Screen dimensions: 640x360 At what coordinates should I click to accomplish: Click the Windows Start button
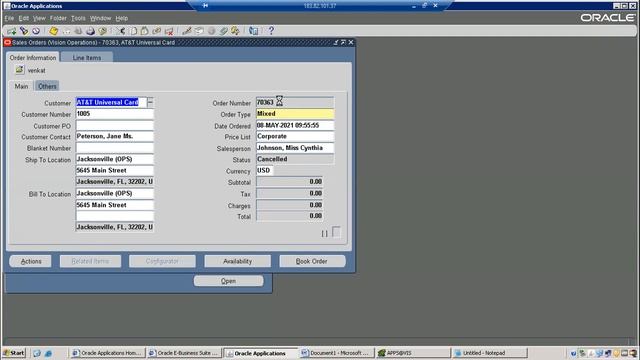coord(14,353)
